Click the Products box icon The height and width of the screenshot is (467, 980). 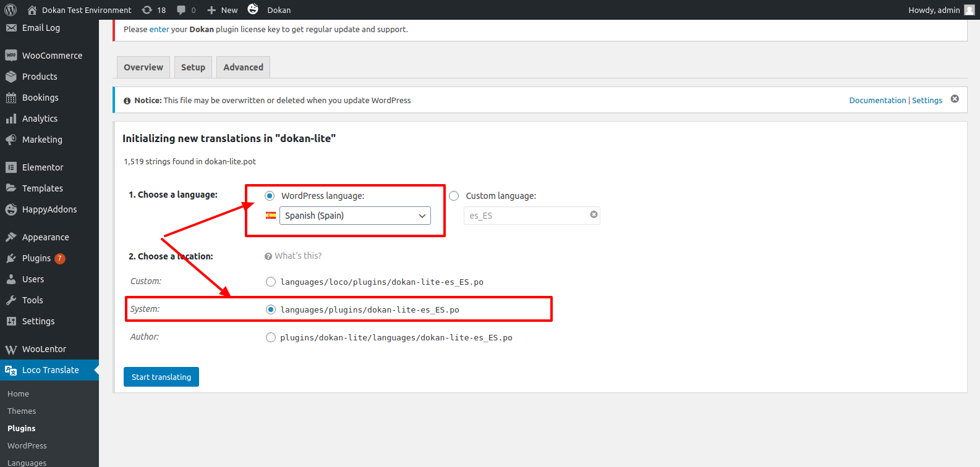[11, 77]
